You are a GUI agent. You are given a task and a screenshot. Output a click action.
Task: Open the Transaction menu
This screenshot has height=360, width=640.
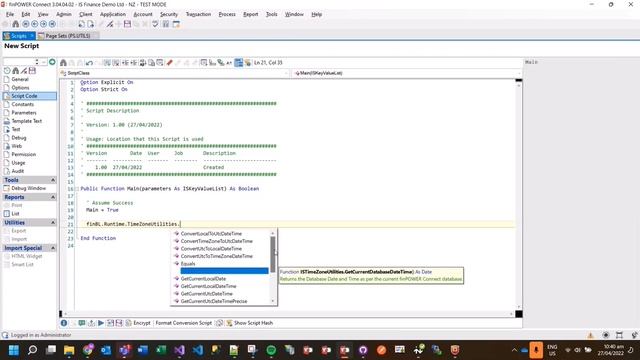coord(198,14)
